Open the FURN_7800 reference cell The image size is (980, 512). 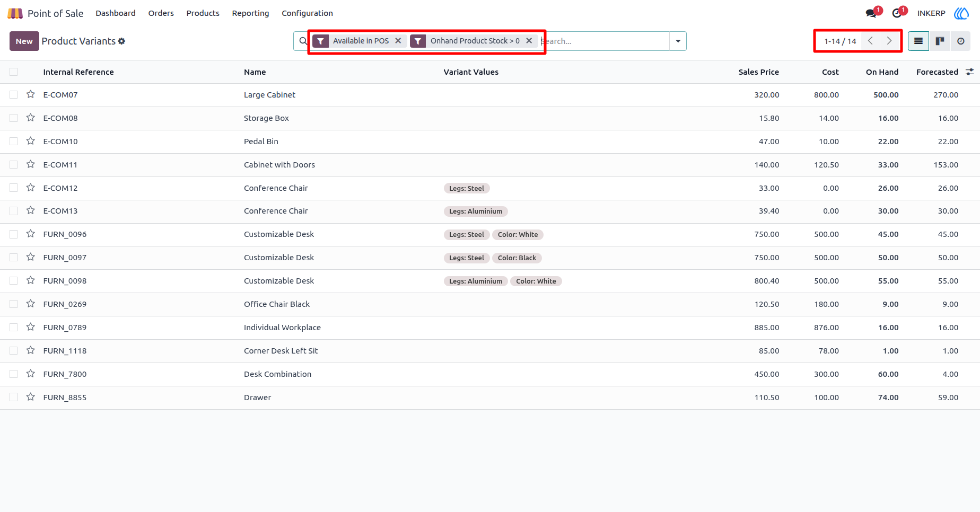click(x=65, y=374)
